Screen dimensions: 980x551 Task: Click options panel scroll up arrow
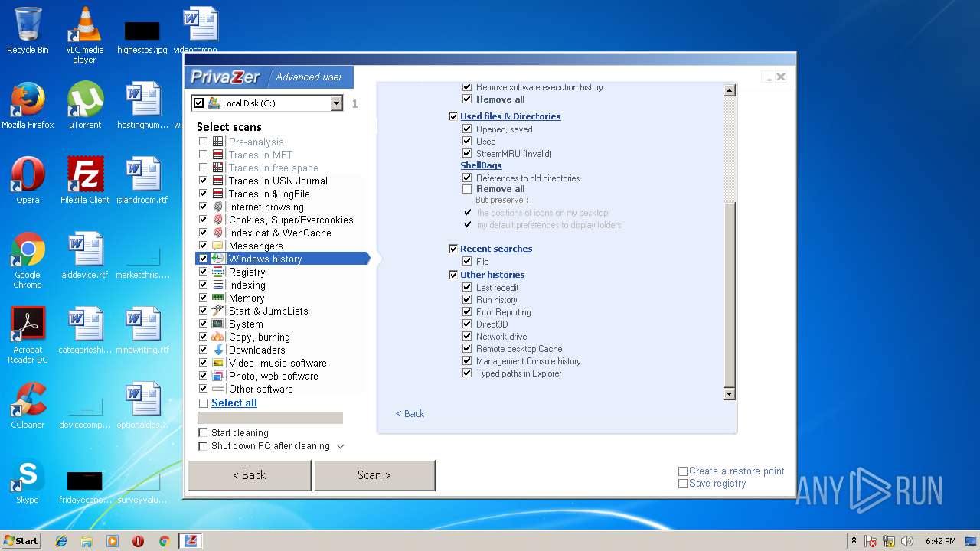coord(729,90)
